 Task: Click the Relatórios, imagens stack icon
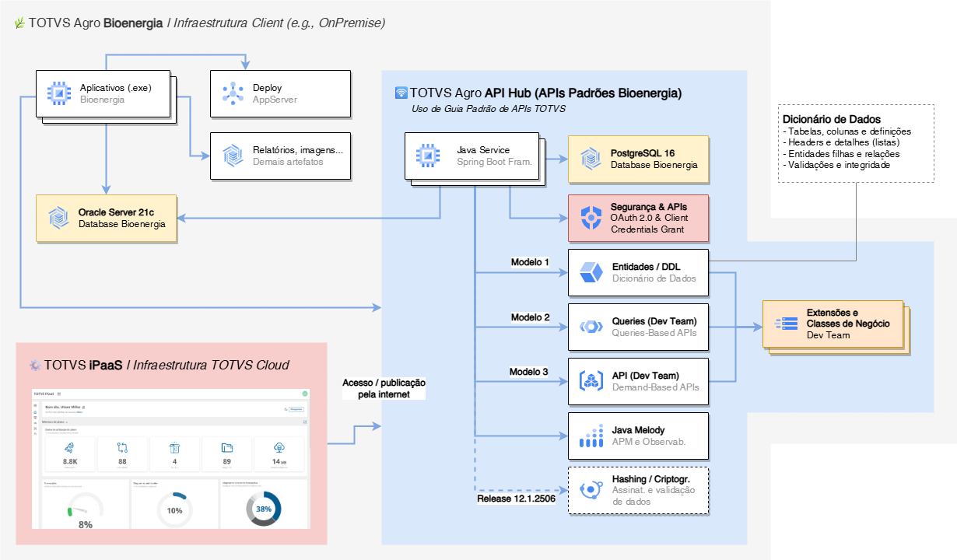[x=232, y=156]
